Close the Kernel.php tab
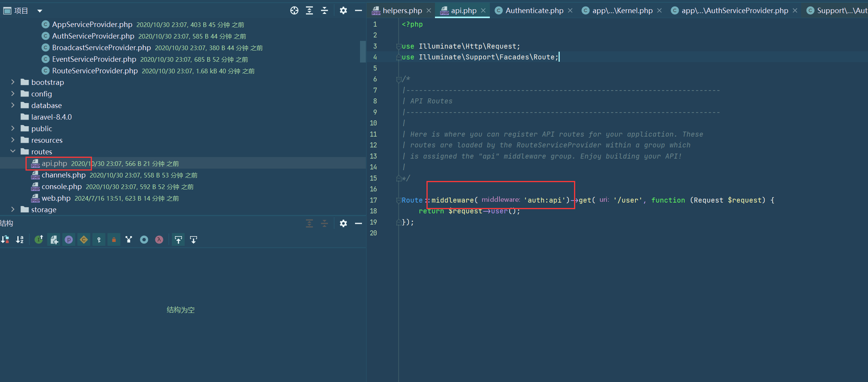The width and height of the screenshot is (868, 382). point(659,11)
